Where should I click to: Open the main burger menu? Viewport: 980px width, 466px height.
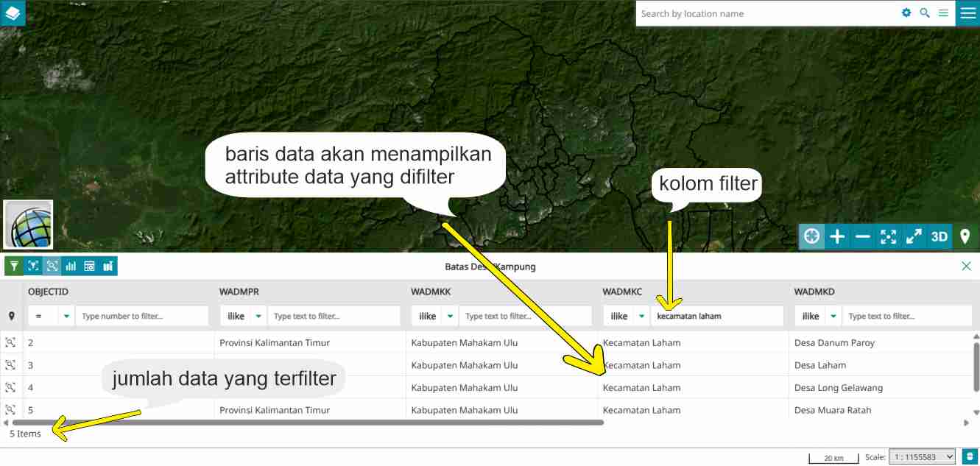(x=967, y=13)
